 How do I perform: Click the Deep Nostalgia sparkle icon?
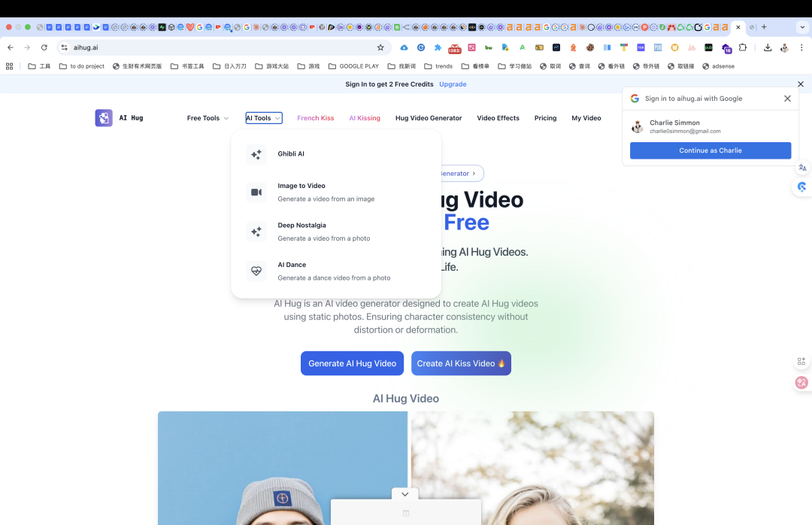256,232
